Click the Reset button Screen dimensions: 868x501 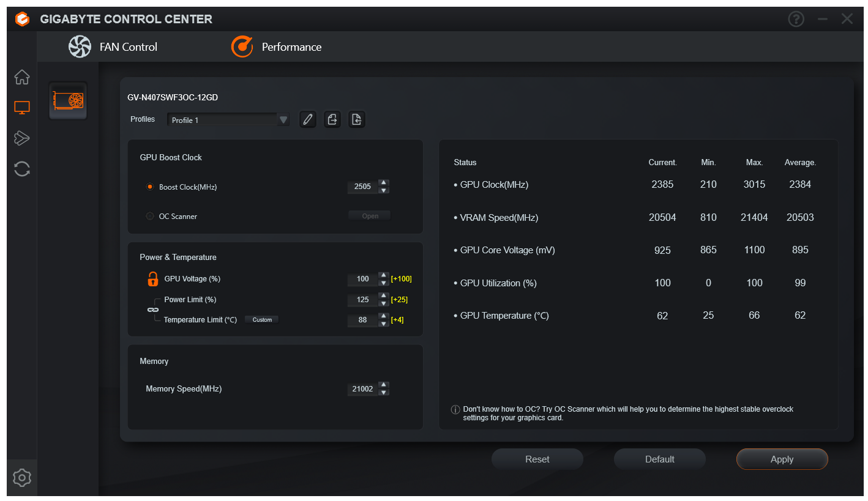tap(537, 459)
